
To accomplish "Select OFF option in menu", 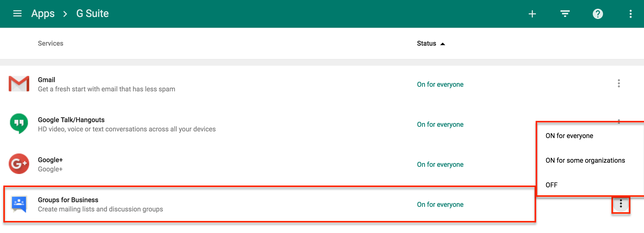I will (551, 185).
